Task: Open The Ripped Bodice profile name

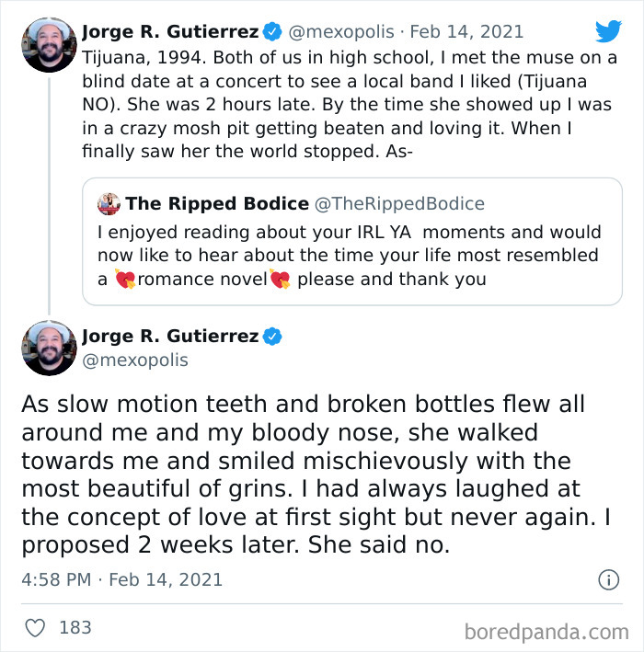Action: pos(217,204)
